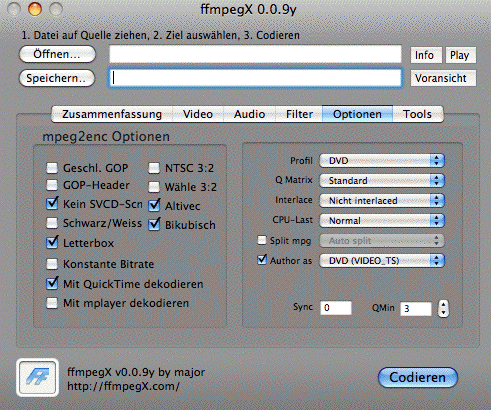Viewport: 491px width, 410px height.
Task: Expand the Interlace dropdown
Action: tap(382, 201)
